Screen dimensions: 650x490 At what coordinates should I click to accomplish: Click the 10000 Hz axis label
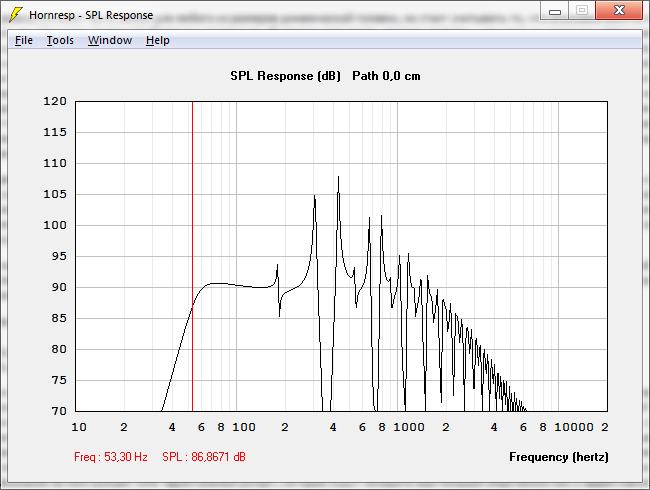(574, 427)
